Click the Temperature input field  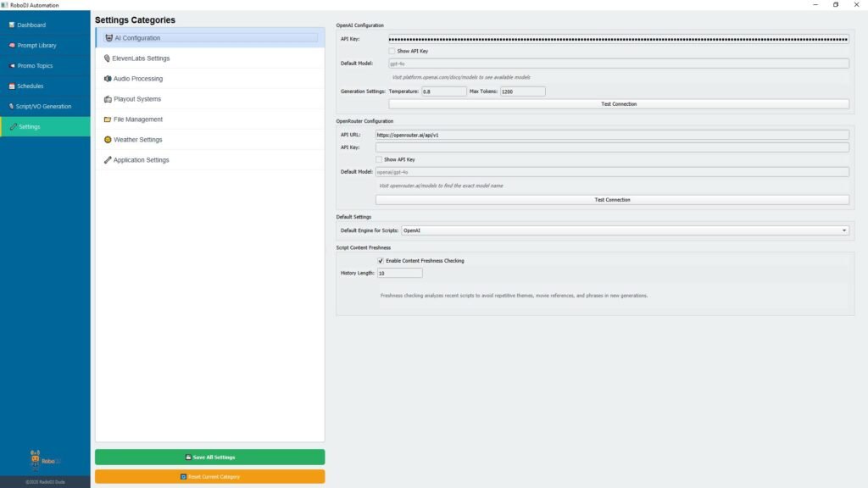[443, 91]
